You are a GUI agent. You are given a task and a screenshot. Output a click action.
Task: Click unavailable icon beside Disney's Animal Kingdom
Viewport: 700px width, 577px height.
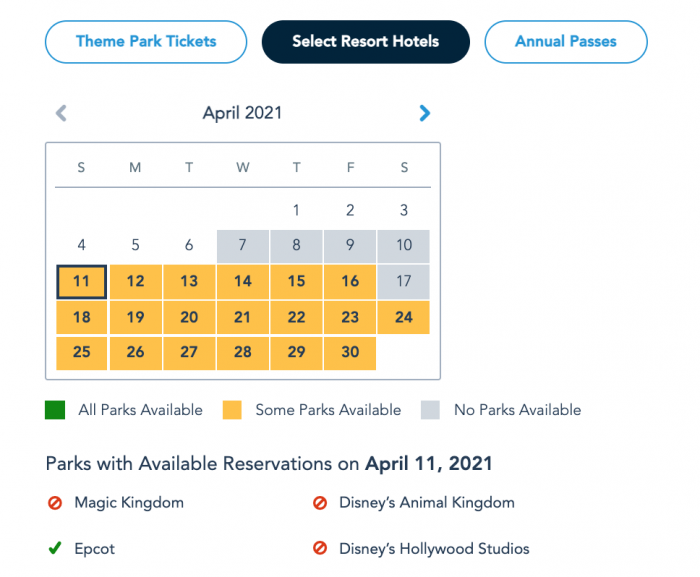(320, 503)
